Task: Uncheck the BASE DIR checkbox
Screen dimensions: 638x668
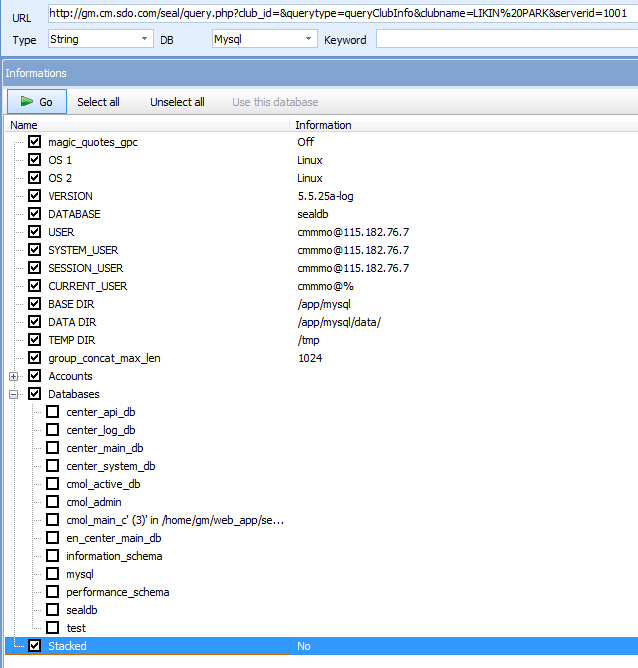Action: 34,304
